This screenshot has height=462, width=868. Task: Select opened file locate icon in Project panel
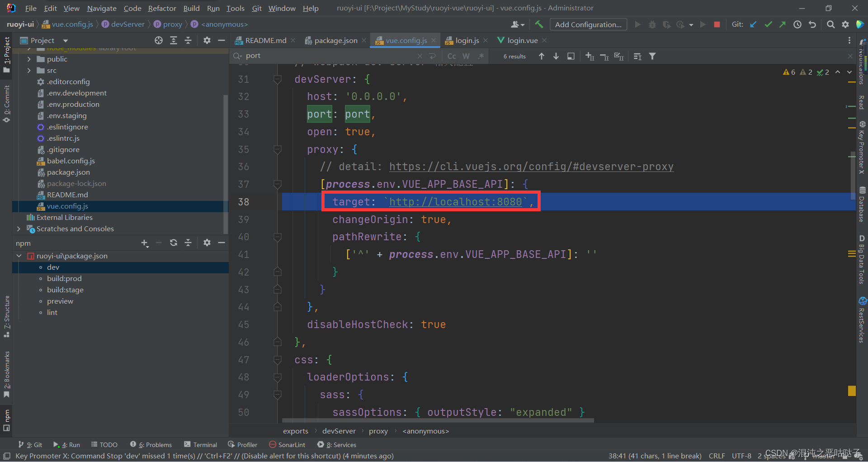coord(159,40)
